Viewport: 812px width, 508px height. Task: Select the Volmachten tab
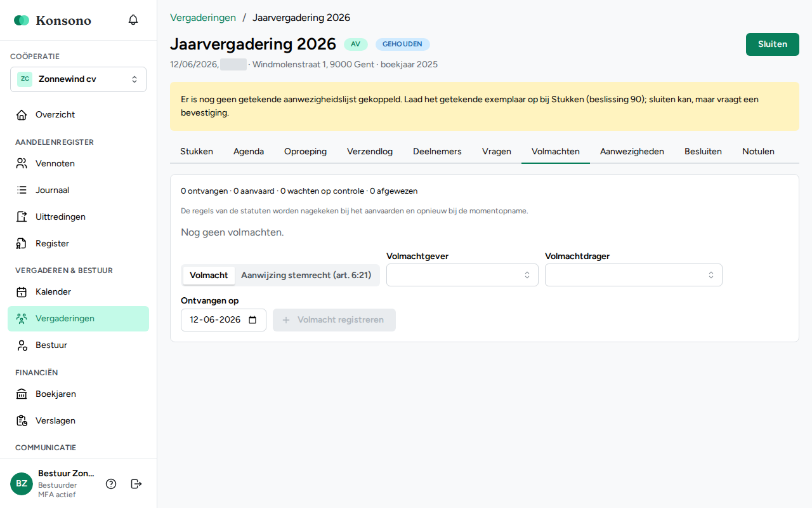point(556,152)
